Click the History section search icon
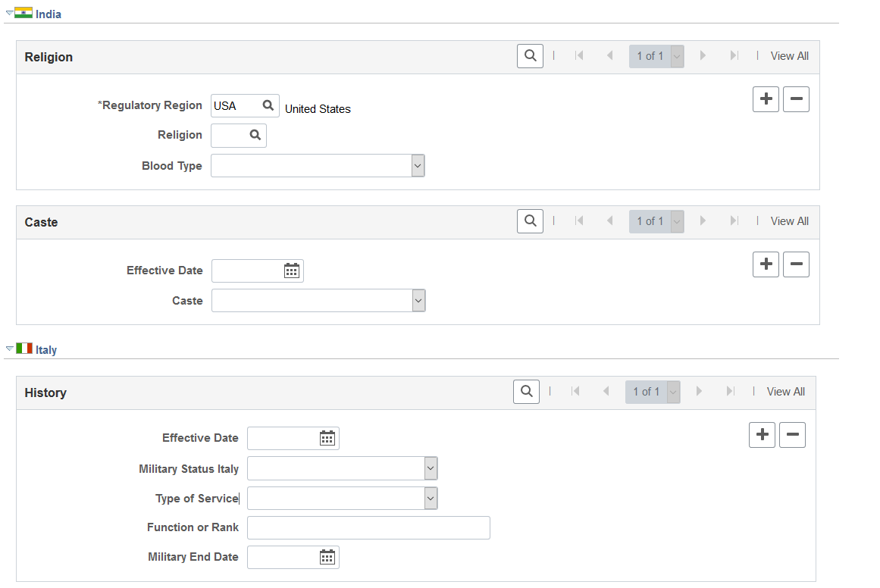Screen dimensions: 880x588 point(527,392)
